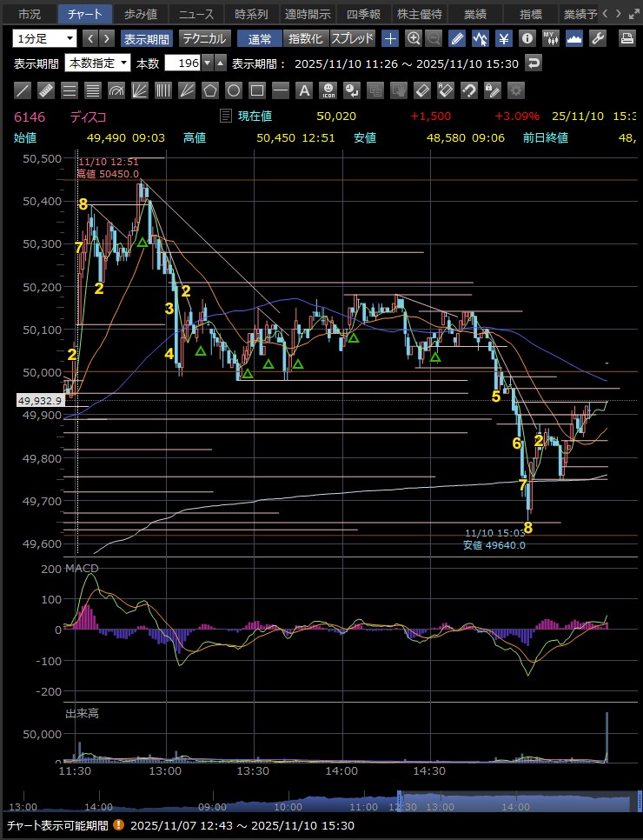Switch to the ニュース tab

(x=196, y=14)
